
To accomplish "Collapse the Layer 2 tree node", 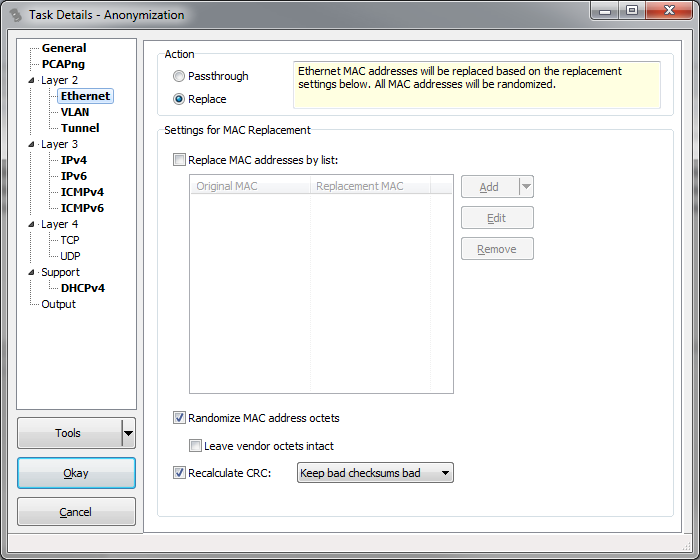I will (x=31, y=80).
